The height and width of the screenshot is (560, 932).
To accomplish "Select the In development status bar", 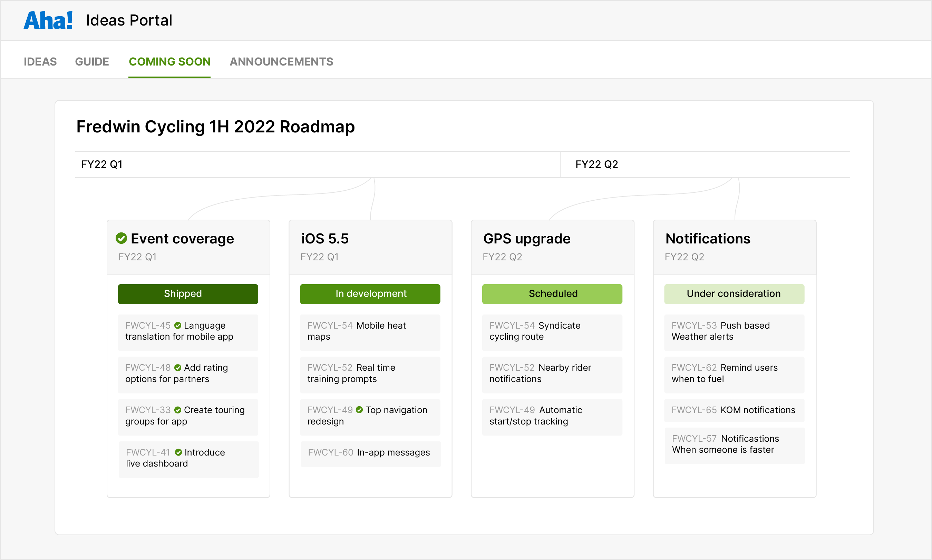I will [370, 293].
